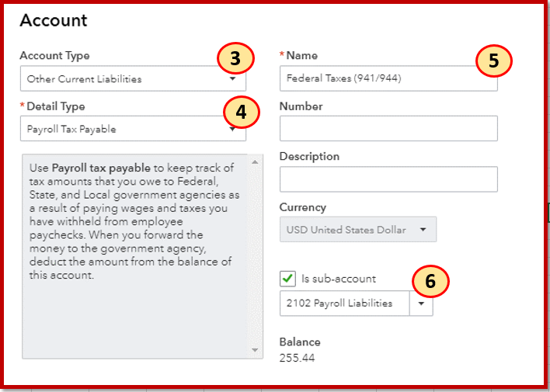Uncheck the Is sub-account checkbox
Image resolution: width=550 pixels, height=392 pixels.
point(287,279)
